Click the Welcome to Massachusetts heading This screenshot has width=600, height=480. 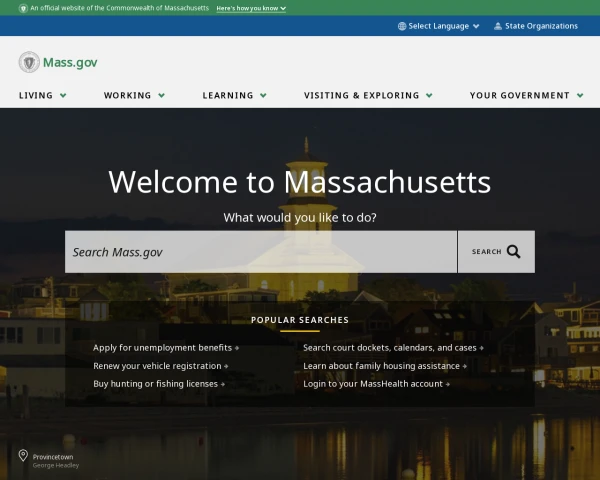coord(300,181)
